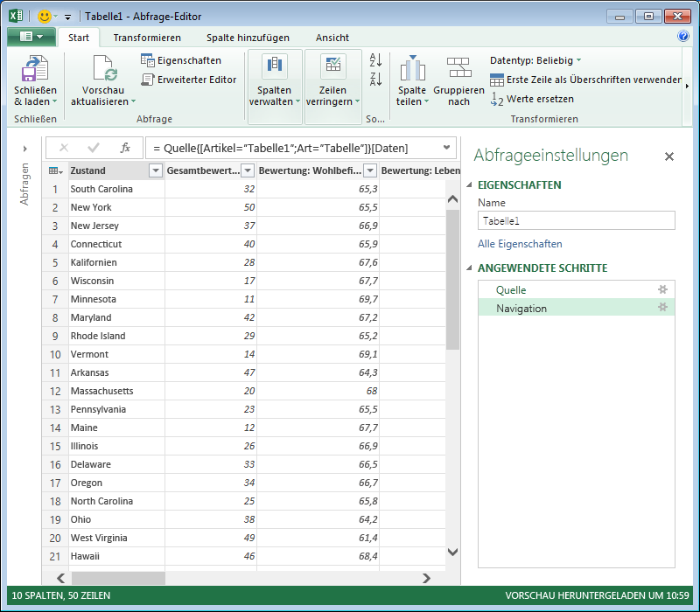
Task: Open Eigenschaften in the Abfrage group
Action: [x=181, y=60]
